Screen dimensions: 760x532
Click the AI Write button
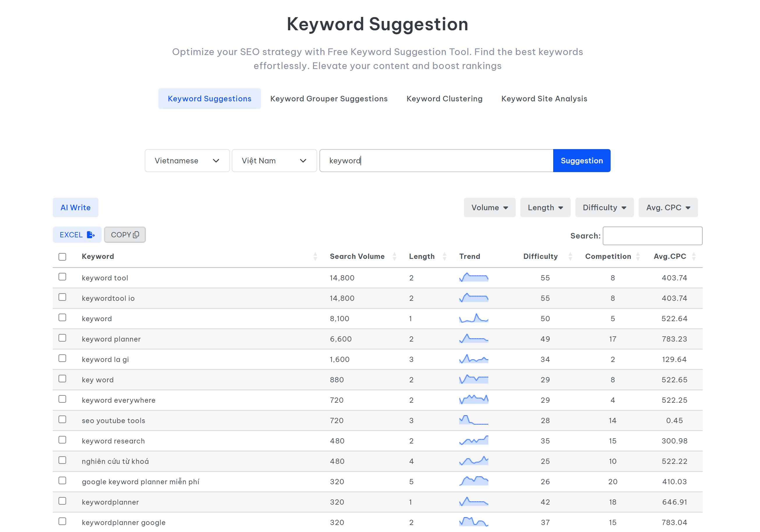pos(75,208)
